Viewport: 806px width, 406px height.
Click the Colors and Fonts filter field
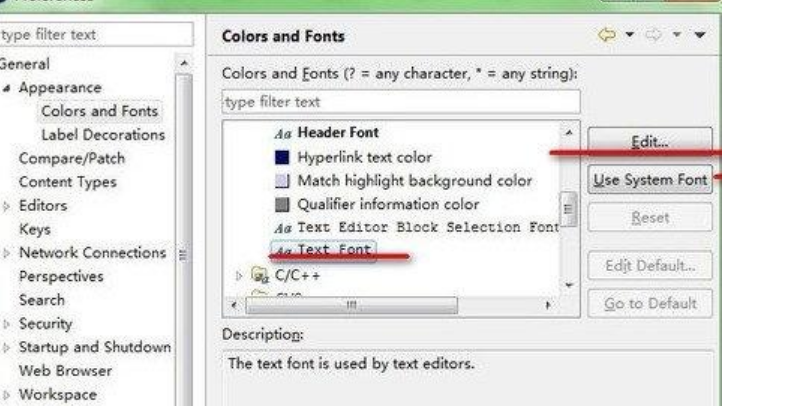[x=400, y=102]
